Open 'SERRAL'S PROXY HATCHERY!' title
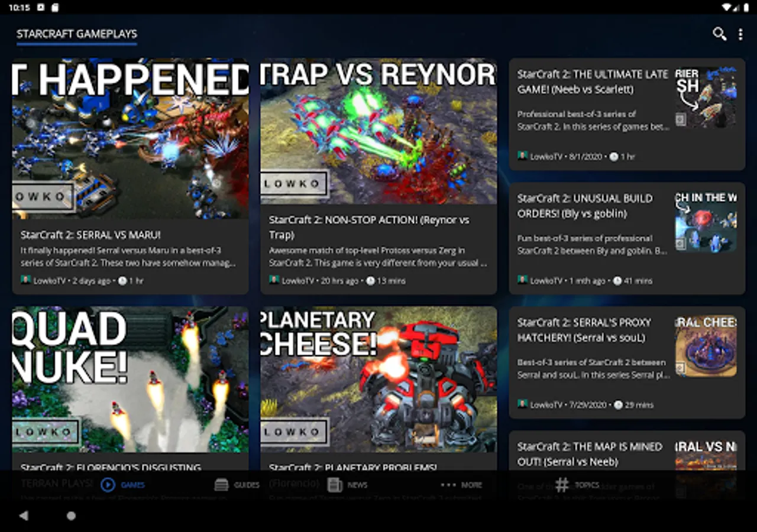Screen dimensions: 757x532 [x=584, y=330]
